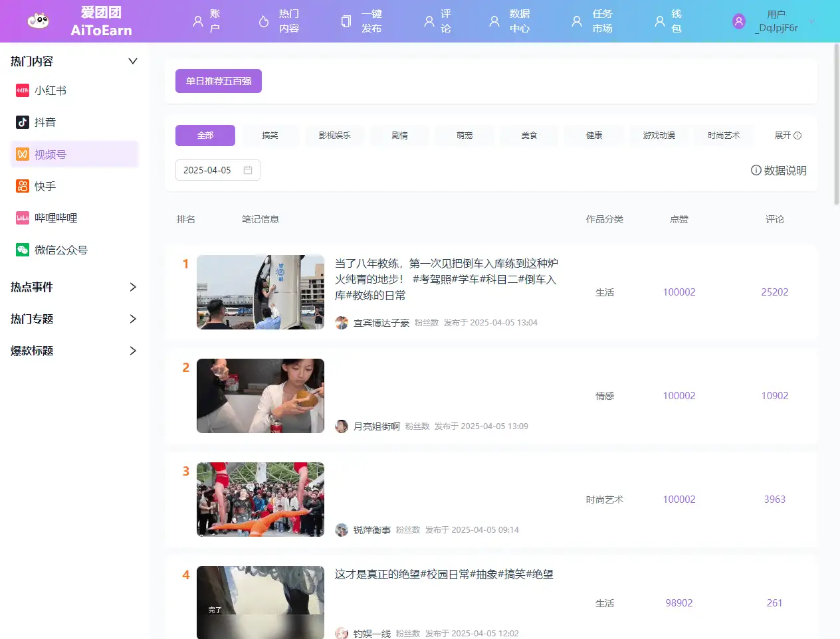Open the Bilibili (哔哩哔哩) icon
Image resolution: width=840 pixels, height=639 pixels.
[23, 218]
